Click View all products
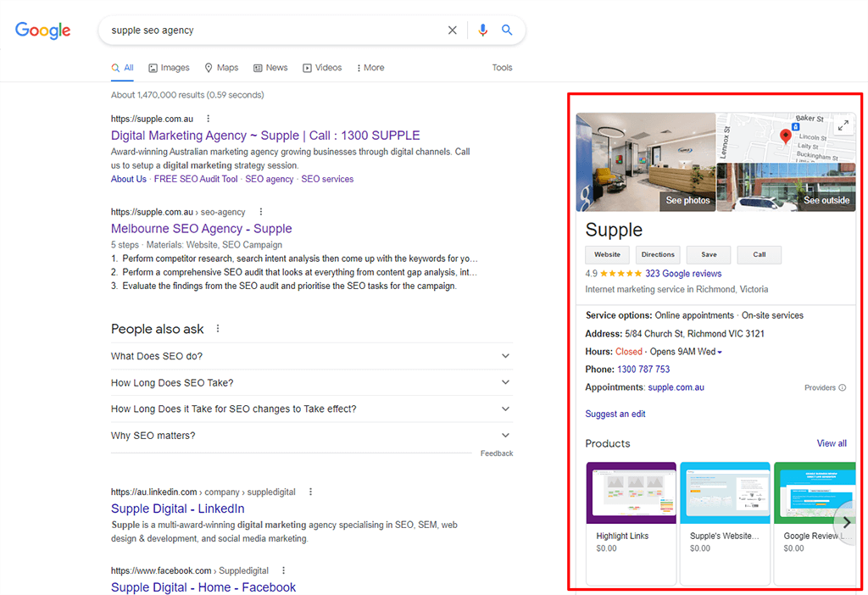 (832, 443)
